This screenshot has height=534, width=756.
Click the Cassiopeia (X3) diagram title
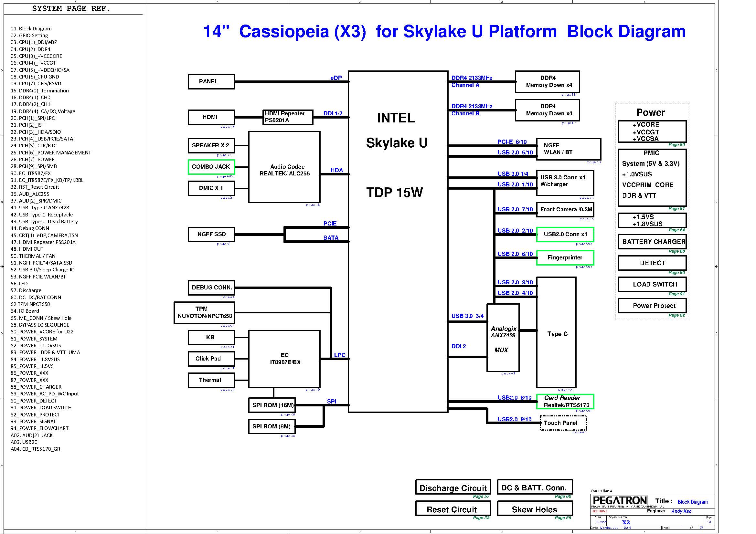[444, 32]
